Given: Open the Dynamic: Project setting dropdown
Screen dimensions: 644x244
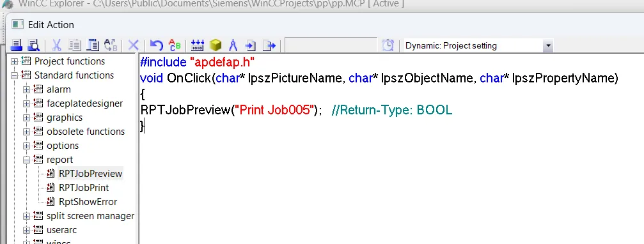Looking at the screenshot, I should point(548,45).
